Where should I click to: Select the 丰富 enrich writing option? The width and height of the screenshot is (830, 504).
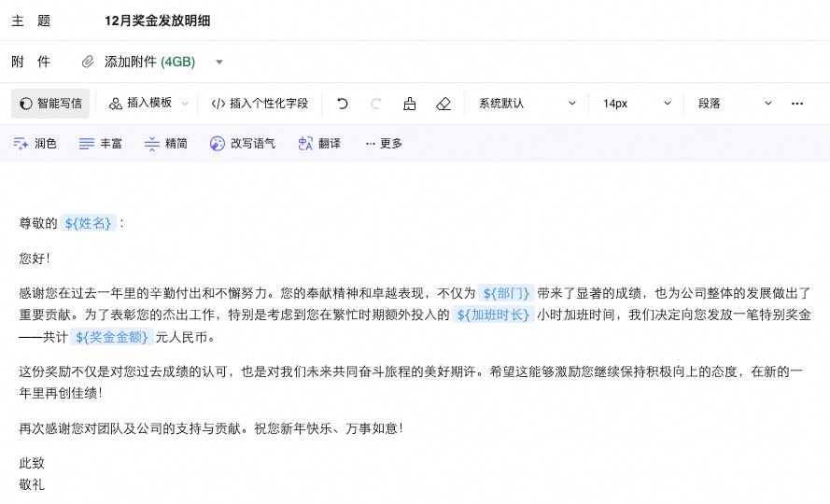101,144
